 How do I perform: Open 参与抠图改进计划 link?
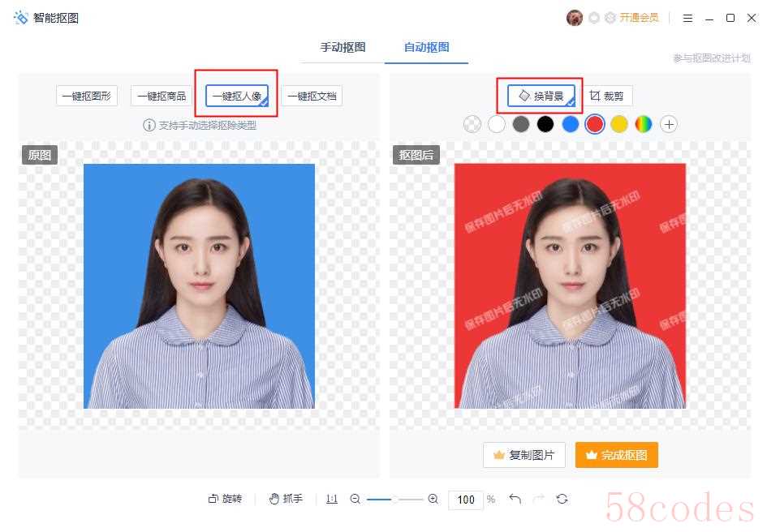click(712, 58)
